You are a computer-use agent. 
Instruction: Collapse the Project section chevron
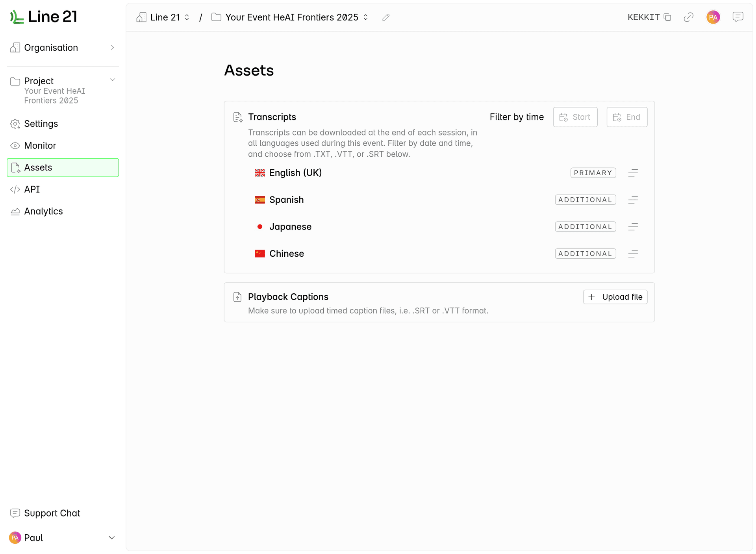pyautogui.click(x=112, y=80)
